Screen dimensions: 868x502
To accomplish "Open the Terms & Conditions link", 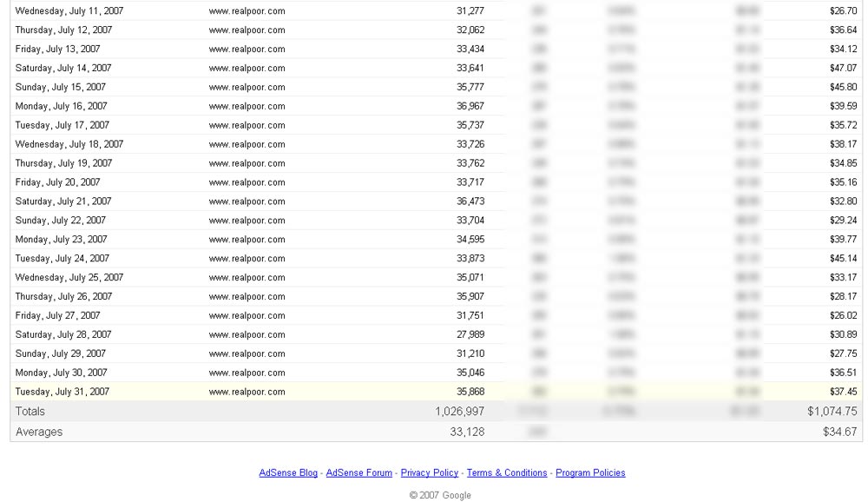I will point(507,473).
